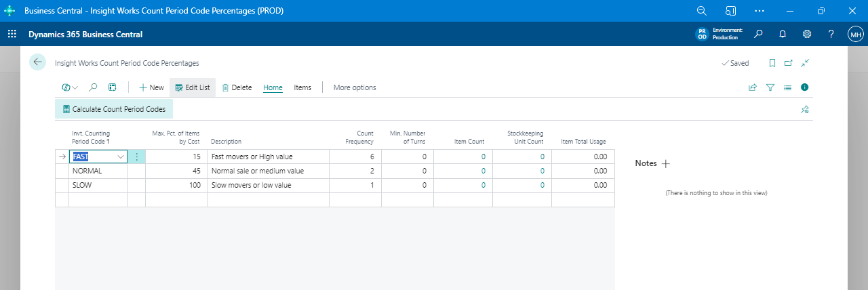The width and height of the screenshot is (868, 290).
Task: Click the help question mark icon
Action: click(x=831, y=34)
